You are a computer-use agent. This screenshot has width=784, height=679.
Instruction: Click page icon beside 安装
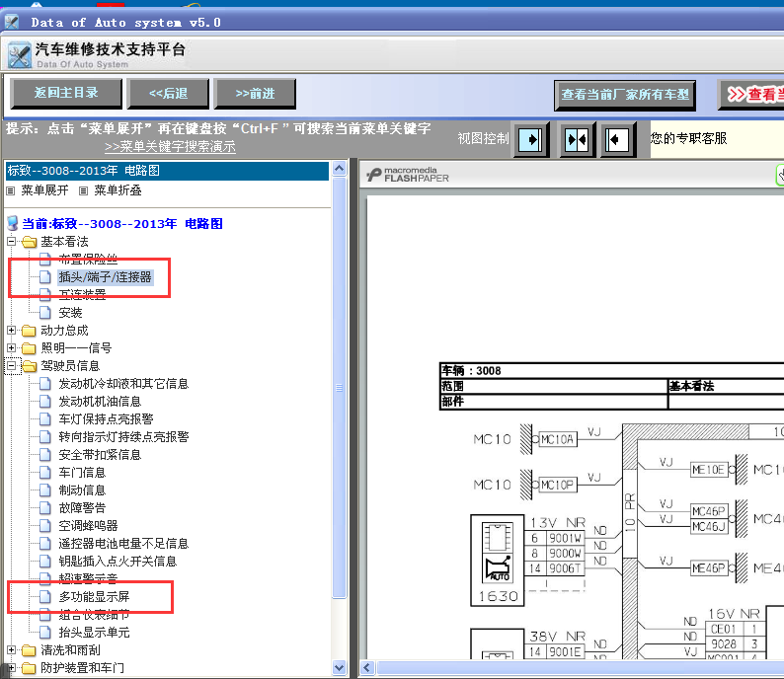45,313
